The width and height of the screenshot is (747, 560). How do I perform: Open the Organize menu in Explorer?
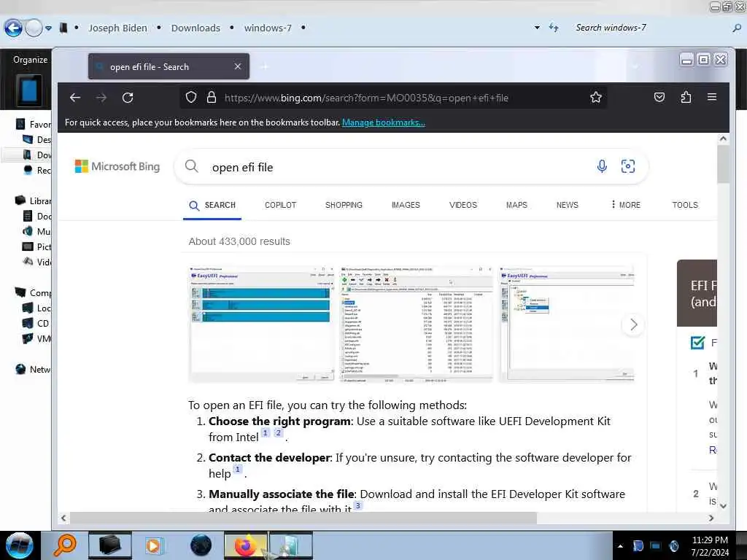[x=30, y=60]
